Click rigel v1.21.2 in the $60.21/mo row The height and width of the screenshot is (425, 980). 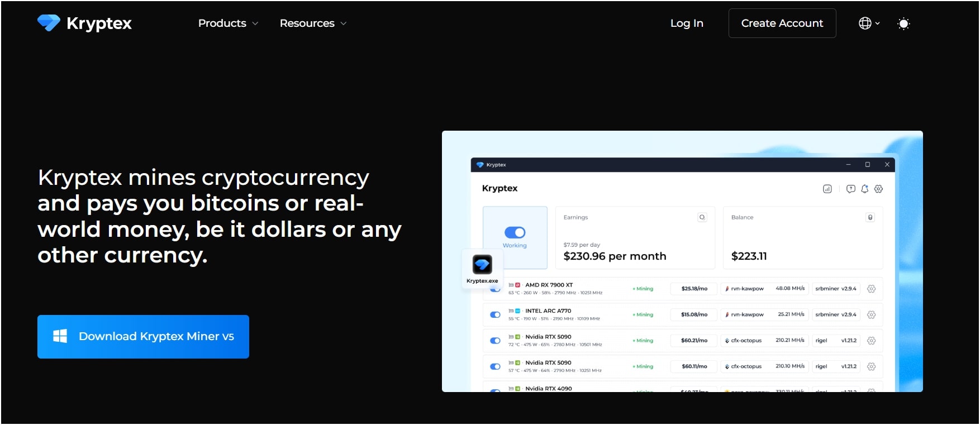pos(836,341)
